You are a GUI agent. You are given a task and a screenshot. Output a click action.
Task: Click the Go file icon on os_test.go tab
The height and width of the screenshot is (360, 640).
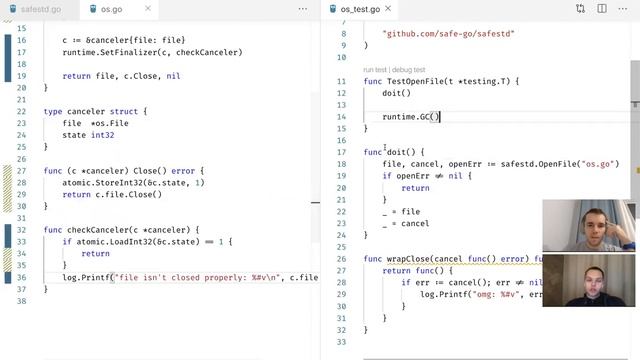(x=333, y=9)
